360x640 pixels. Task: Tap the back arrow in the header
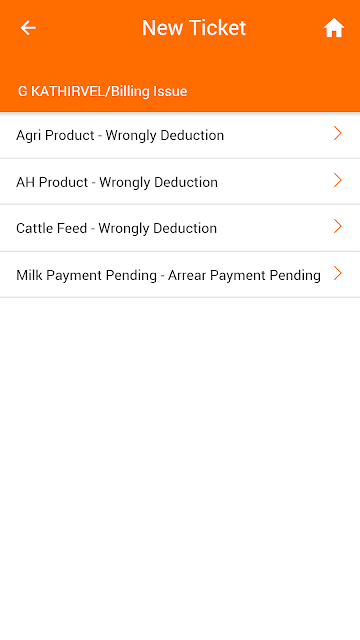point(28,28)
